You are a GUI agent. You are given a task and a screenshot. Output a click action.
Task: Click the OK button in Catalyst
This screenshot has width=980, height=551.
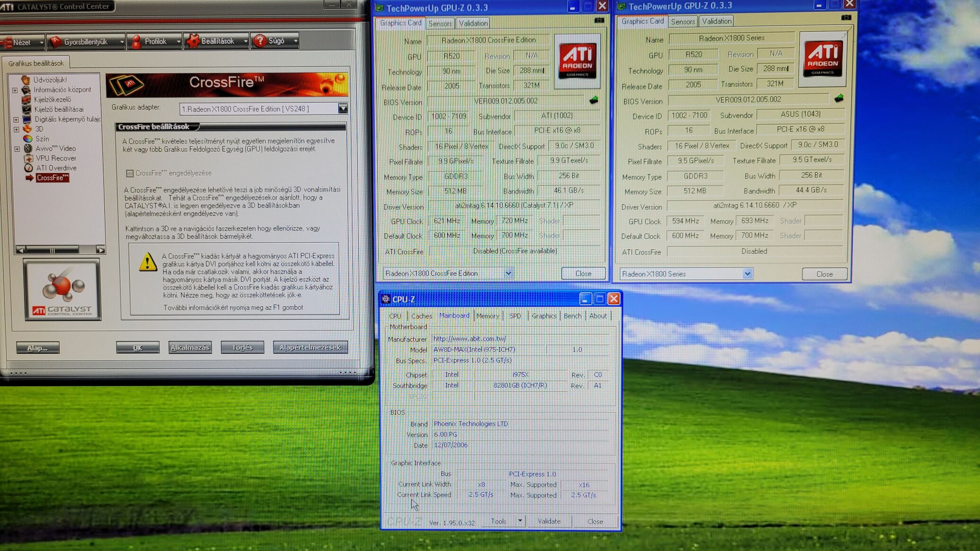tap(138, 348)
